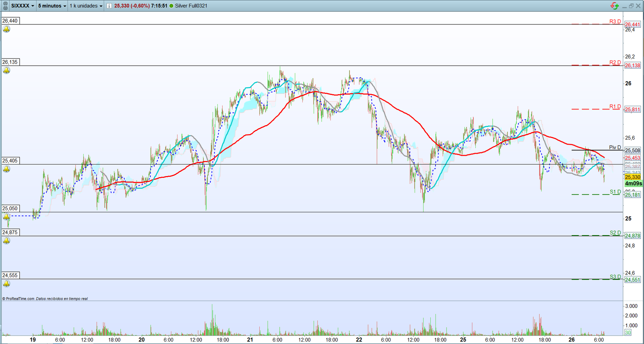Click the S1 D pivot label
644x344 pixels.
[x=615, y=192]
